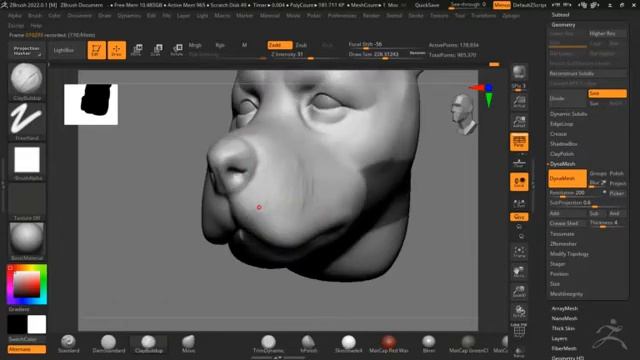The height and width of the screenshot is (360, 640).
Task: Open the Zplugin menu
Action: pos(511,16)
